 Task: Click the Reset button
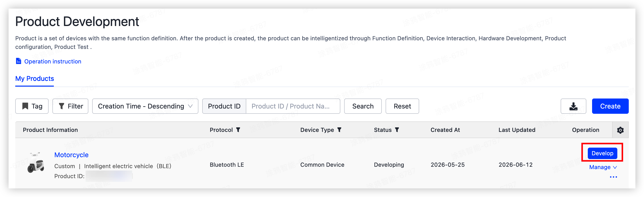pos(402,106)
